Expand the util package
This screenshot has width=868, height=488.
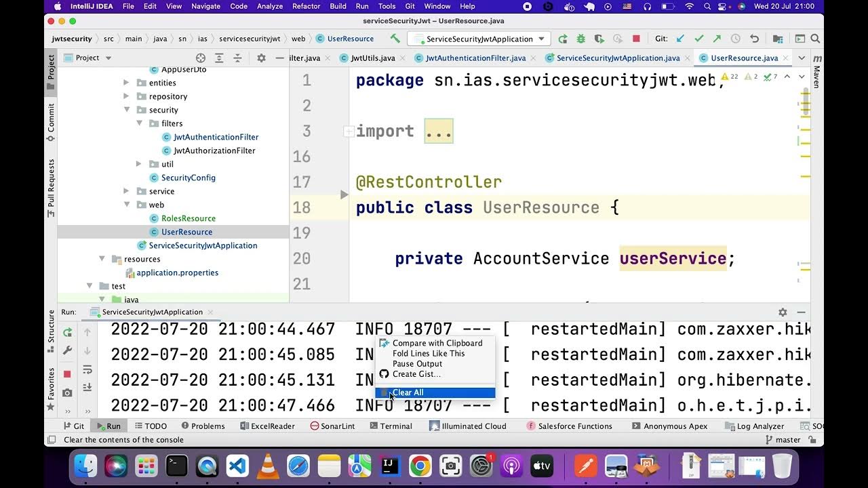[x=138, y=164]
